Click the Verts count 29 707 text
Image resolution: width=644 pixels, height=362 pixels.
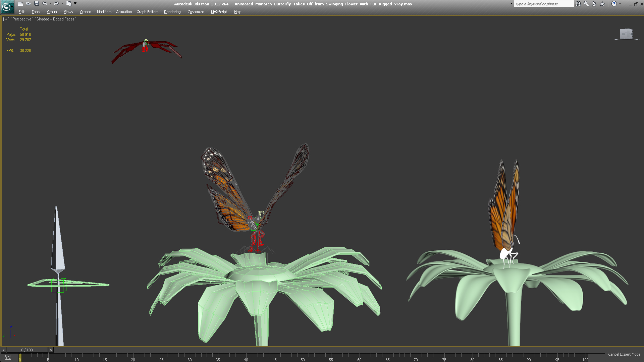coord(25,40)
